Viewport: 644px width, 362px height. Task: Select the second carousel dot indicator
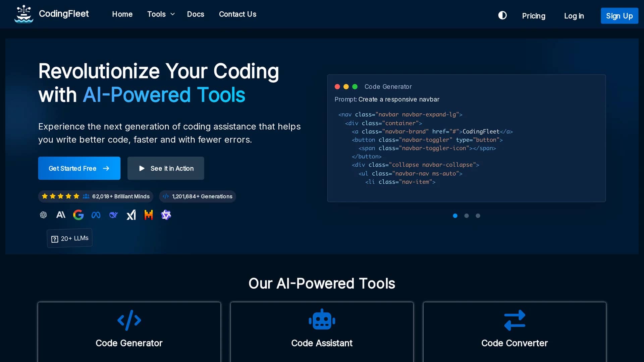pyautogui.click(x=467, y=216)
